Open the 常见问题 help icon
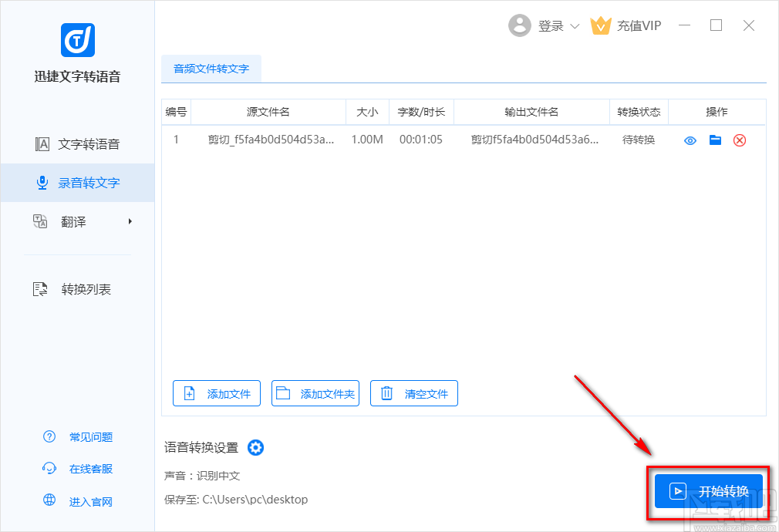 click(49, 436)
